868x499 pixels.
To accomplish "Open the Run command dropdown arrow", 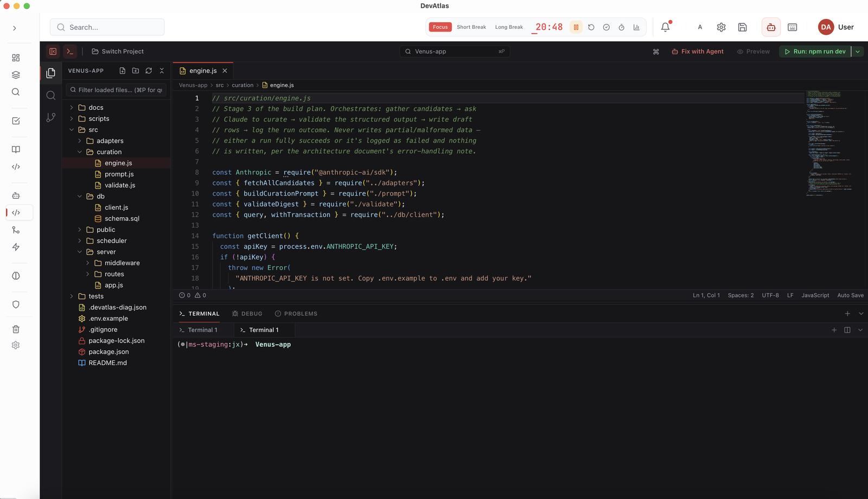I will click(x=858, y=52).
